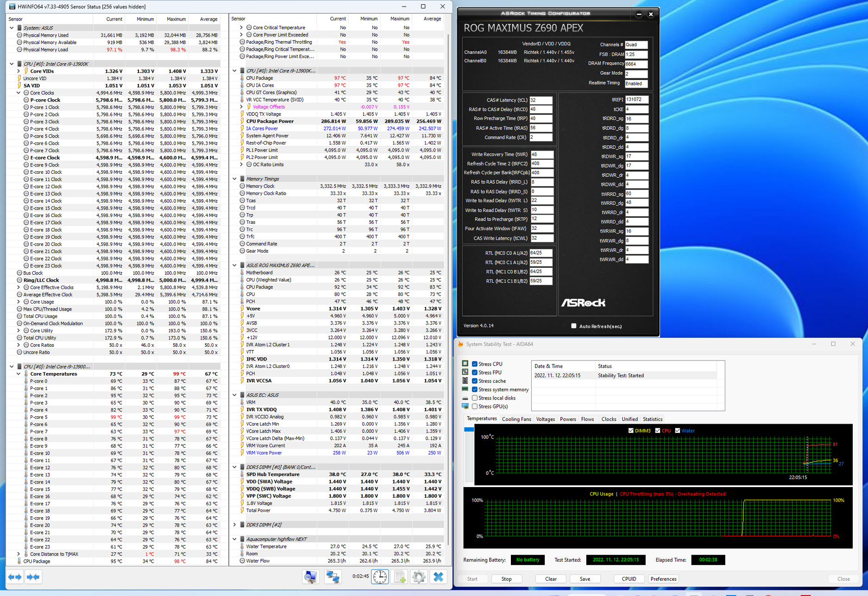Click the thermometer icon next to Core Temperatures

pyautogui.click(x=26, y=374)
